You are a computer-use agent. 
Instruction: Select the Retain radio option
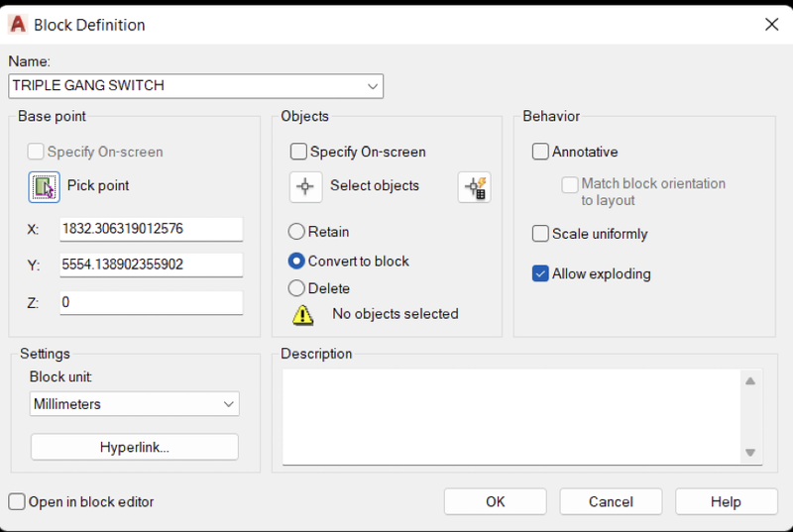point(296,232)
